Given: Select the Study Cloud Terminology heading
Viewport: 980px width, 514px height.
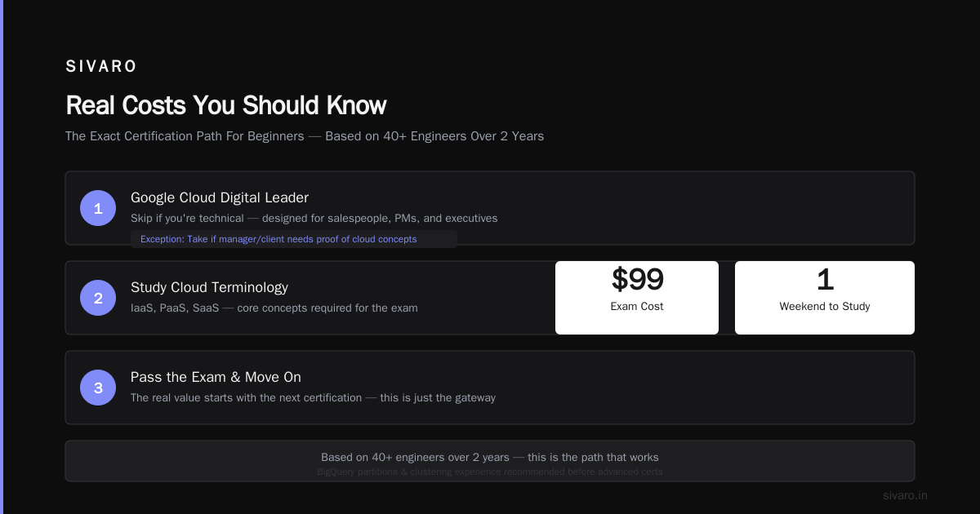Looking at the screenshot, I should pyautogui.click(x=209, y=287).
